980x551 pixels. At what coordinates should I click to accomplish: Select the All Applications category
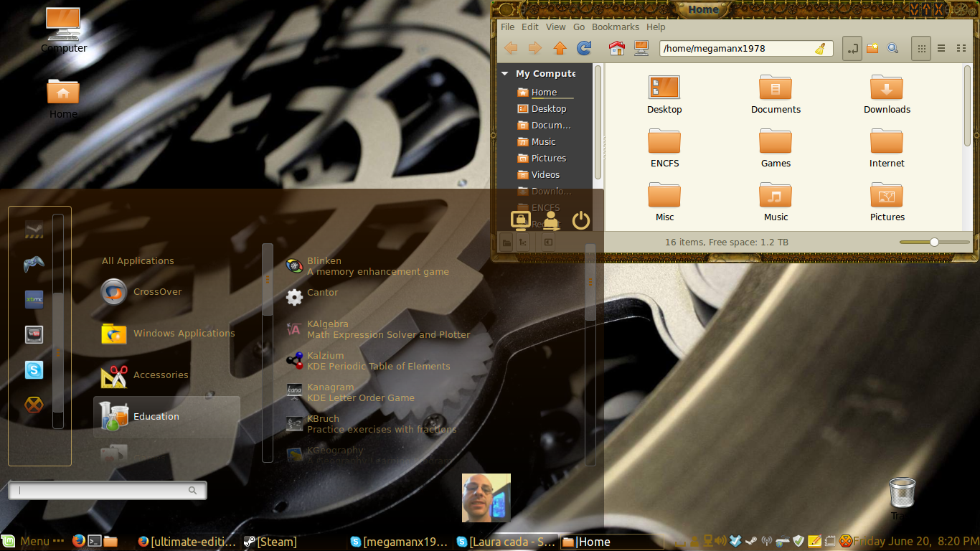tap(138, 261)
